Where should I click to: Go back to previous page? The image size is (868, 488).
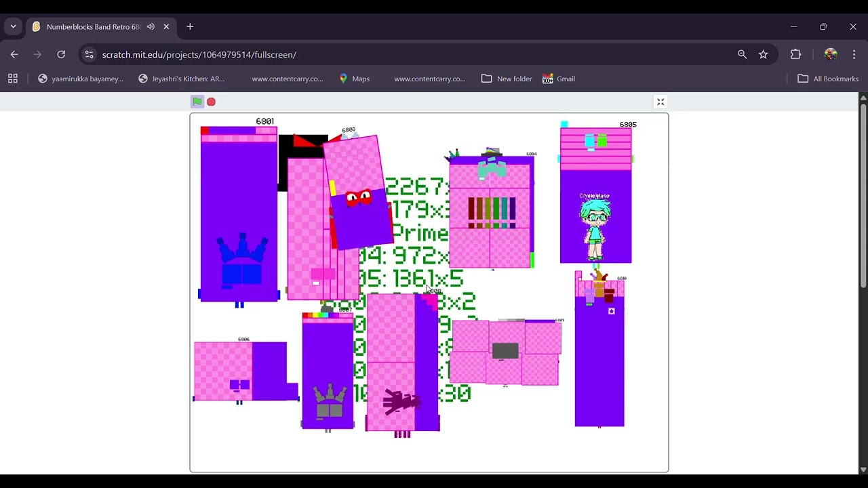coord(14,54)
